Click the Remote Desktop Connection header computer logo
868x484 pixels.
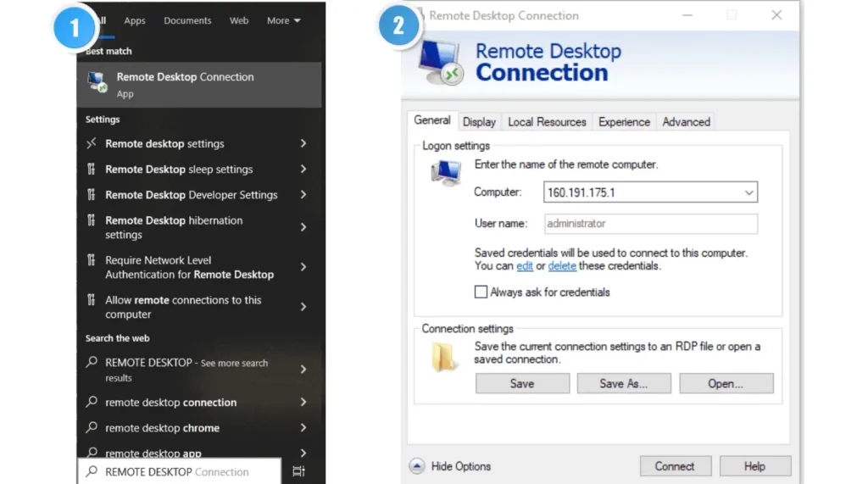[x=441, y=62]
